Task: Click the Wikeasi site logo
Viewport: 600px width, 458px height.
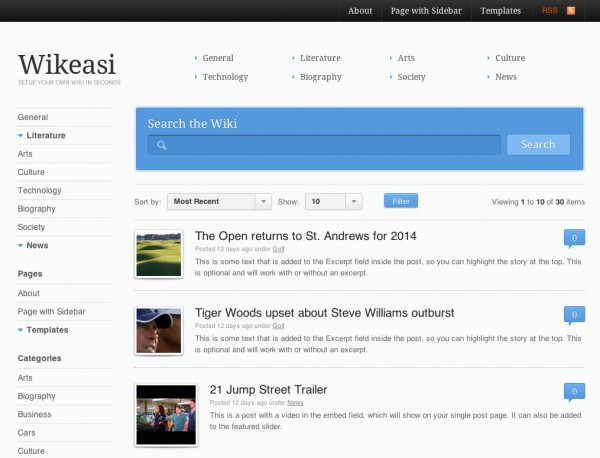Action: [68, 63]
